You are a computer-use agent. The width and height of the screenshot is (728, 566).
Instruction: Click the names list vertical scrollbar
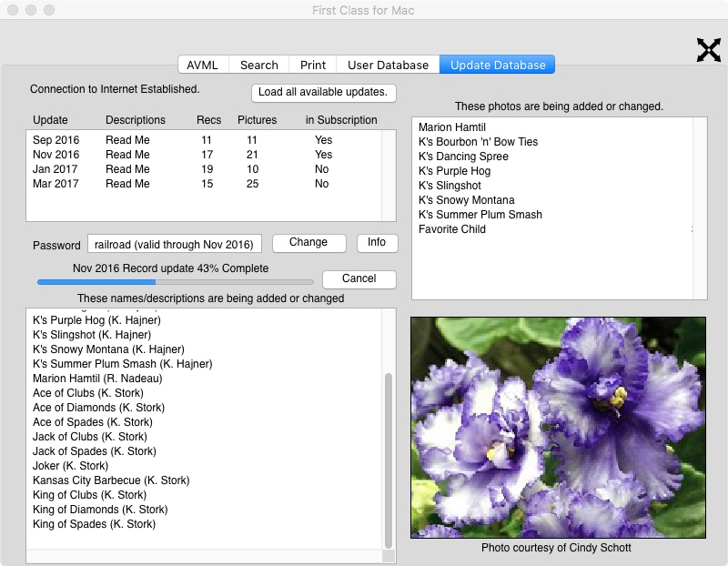(389, 460)
